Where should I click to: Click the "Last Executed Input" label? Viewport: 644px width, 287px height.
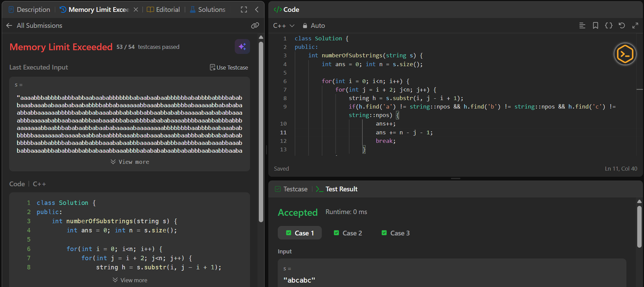[x=39, y=67]
